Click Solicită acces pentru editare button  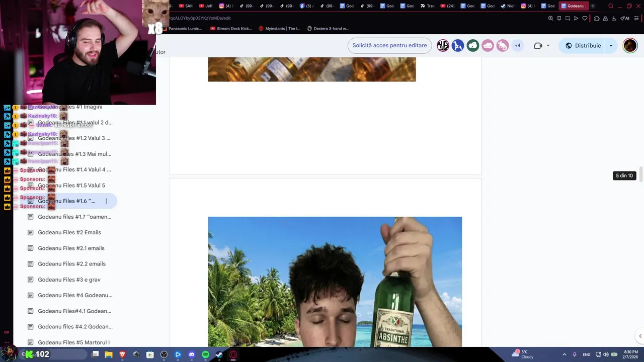pyautogui.click(x=389, y=45)
